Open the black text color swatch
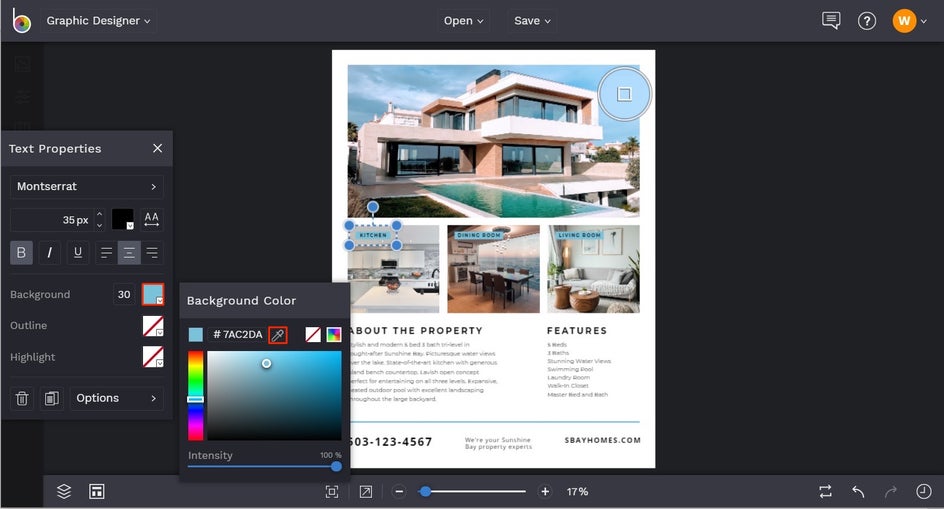944x509 pixels. pyautogui.click(x=123, y=219)
